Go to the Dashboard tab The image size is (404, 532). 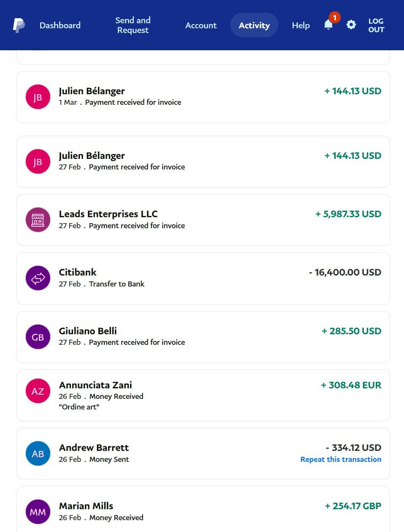click(x=60, y=25)
